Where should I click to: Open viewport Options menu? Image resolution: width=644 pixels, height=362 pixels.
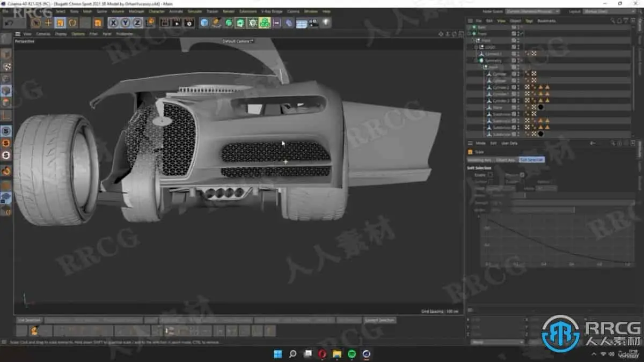(78, 34)
